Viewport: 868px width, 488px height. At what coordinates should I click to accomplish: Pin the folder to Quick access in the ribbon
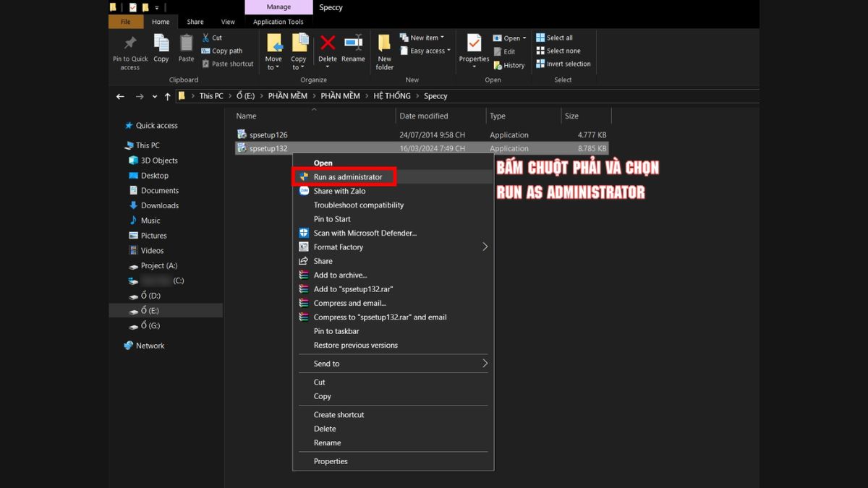[130, 53]
